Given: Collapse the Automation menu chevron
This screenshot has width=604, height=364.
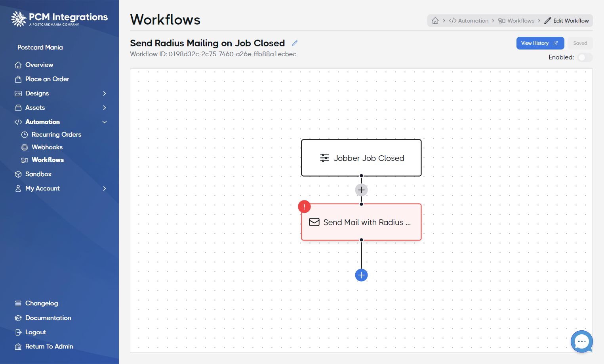Looking at the screenshot, I should pos(105,122).
